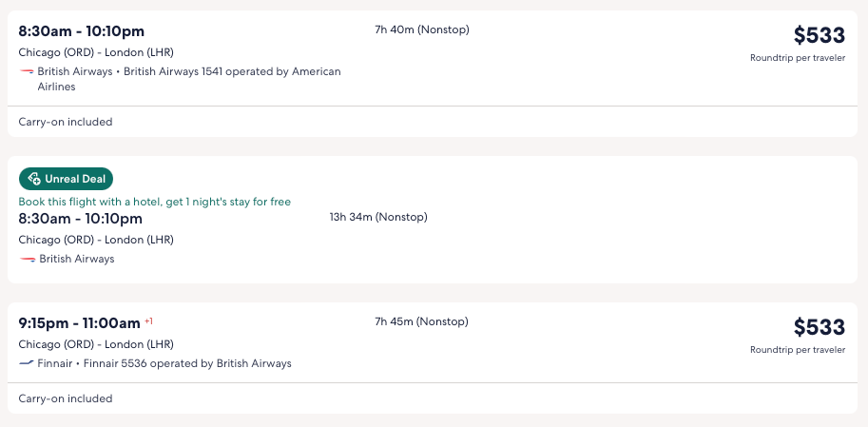Viewport: 868px width, 427px height.
Task: Click the British Airways logo beside flight 1541
Action: tap(27, 72)
